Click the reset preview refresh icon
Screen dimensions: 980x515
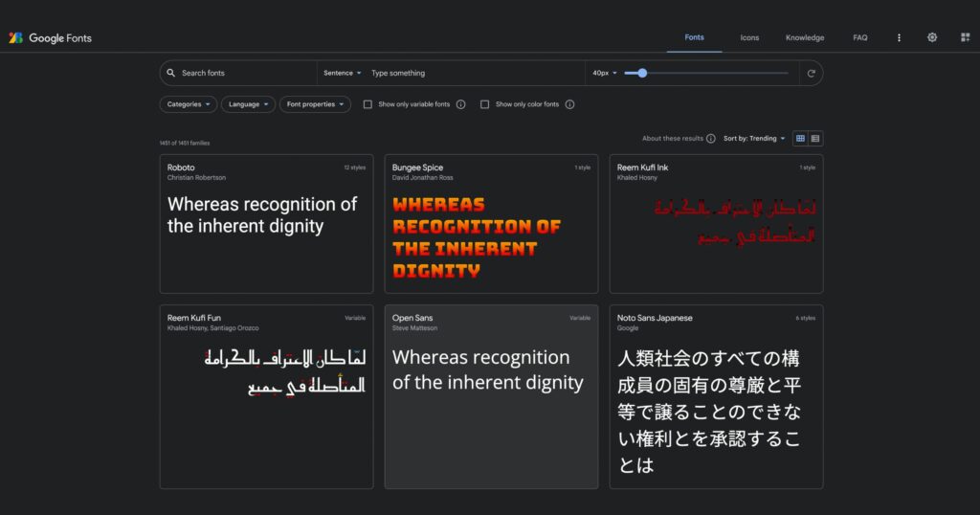tap(811, 73)
